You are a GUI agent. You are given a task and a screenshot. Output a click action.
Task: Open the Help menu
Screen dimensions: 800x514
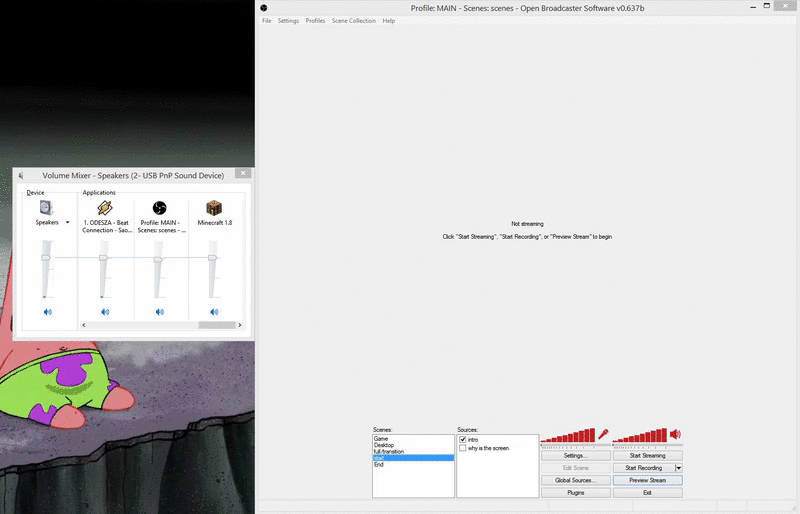pyautogui.click(x=389, y=21)
